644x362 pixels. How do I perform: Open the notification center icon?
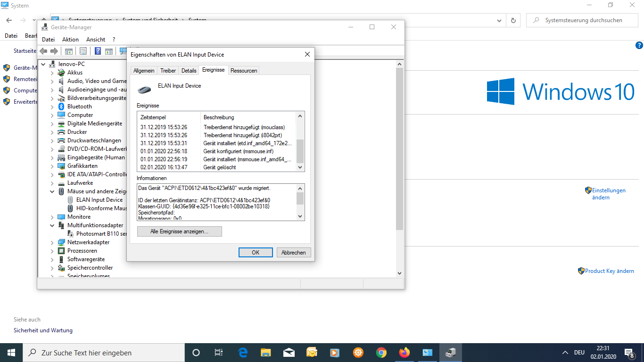point(629,353)
